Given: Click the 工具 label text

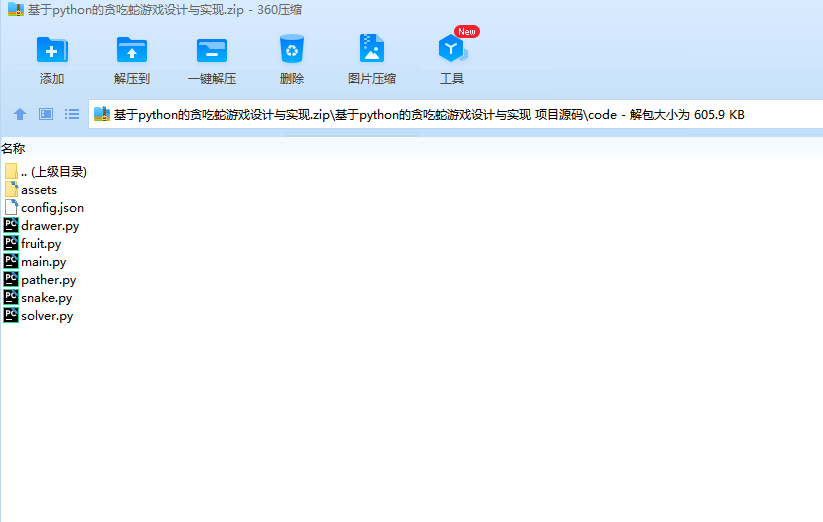Looking at the screenshot, I should click(x=452, y=79).
